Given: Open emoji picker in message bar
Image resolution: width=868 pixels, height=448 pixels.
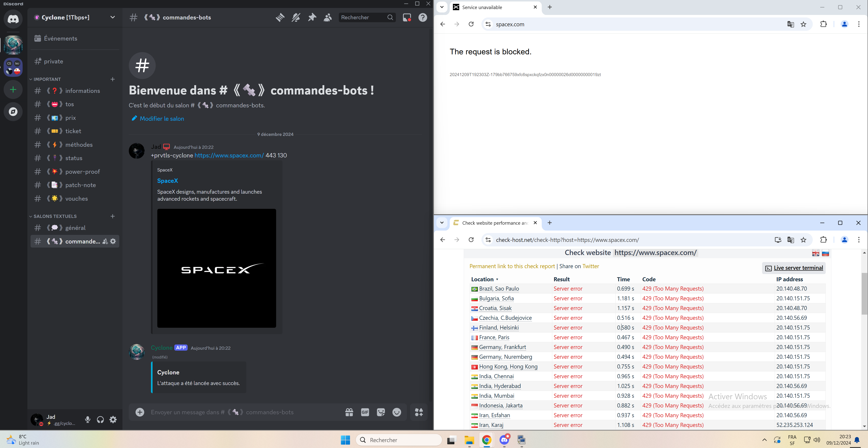Looking at the screenshot, I should (x=397, y=412).
